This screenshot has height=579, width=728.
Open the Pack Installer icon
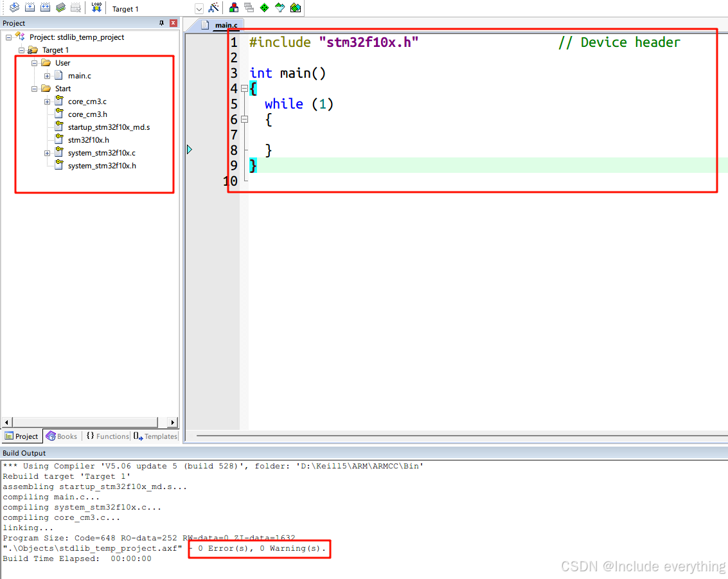pyautogui.click(x=296, y=8)
